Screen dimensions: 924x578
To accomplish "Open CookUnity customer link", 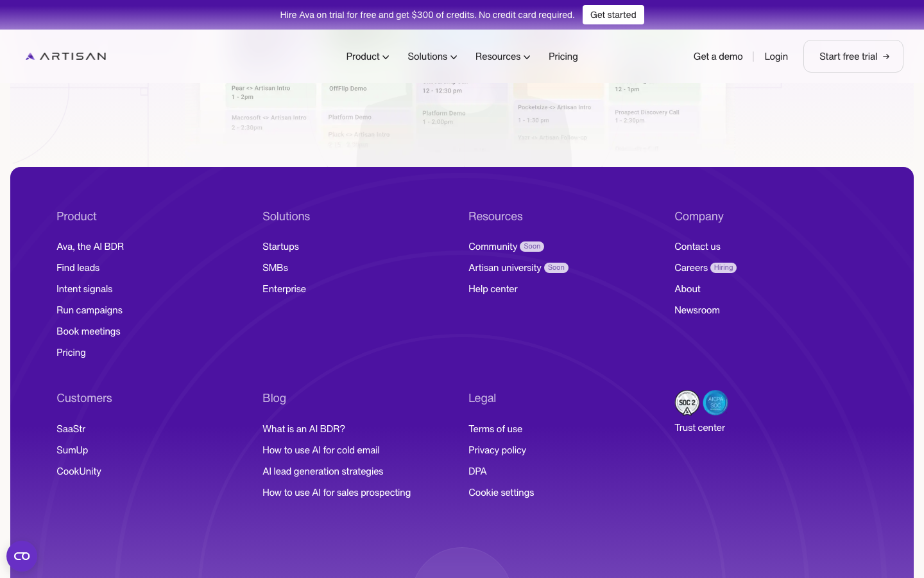I will coord(79,471).
